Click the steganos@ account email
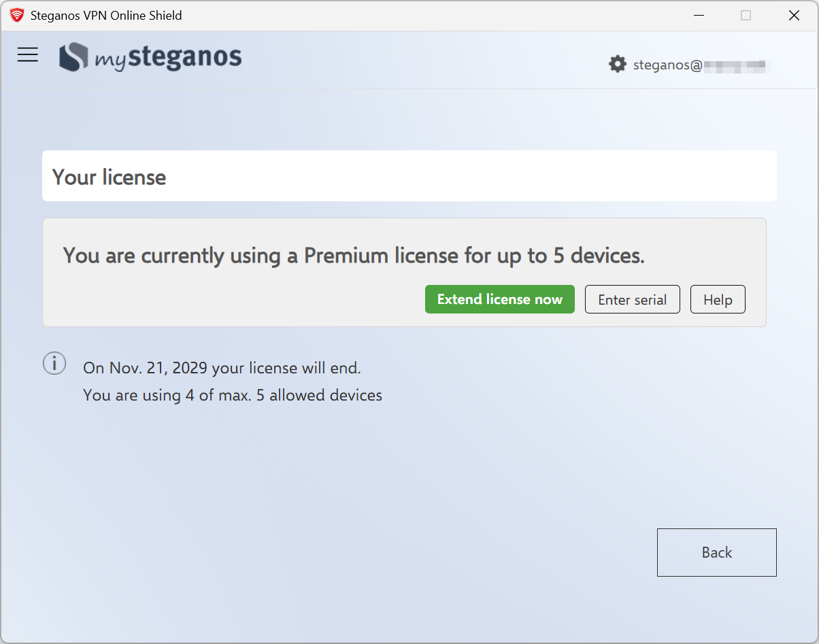Image resolution: width=819 pixels, height=644 pixels. (701, 65)
